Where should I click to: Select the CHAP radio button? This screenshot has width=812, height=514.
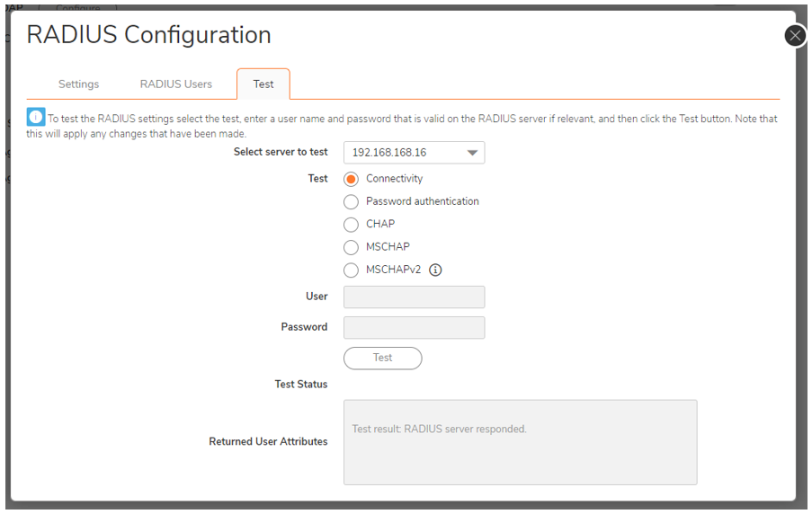[351, 225]
